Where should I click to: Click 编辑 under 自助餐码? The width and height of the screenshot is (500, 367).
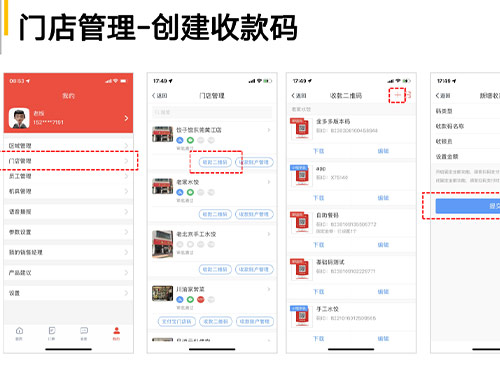[x=383, y=245]
